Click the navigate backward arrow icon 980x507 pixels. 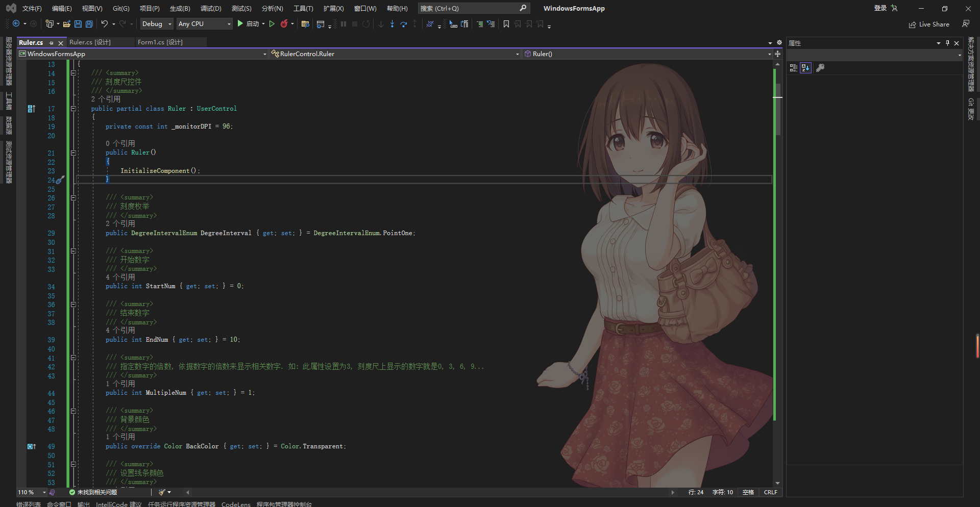point(16,24)
